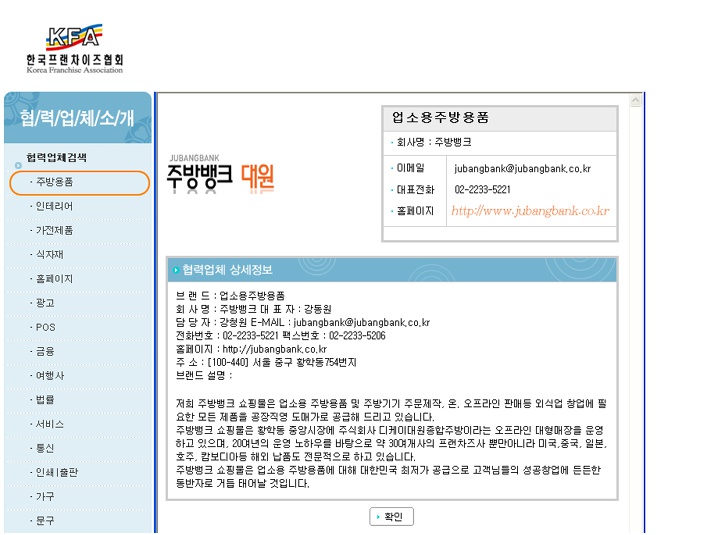Open the 인쇄|출판 category
711x535 pixels.
point(56,472)
